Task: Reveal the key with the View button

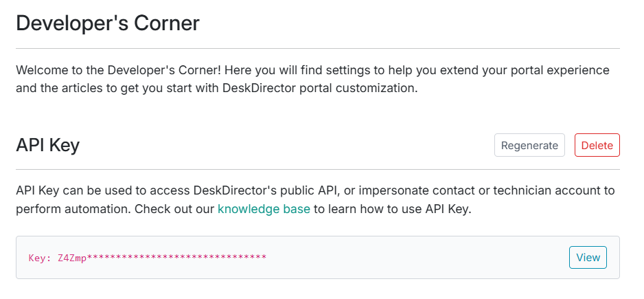Action: (588, 257)
